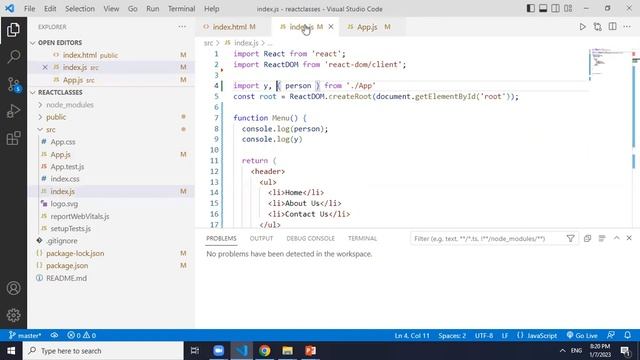
Task: Open Explorer views and more actions ellipsis
Action: pyautogui.click(x=182, y=27)
